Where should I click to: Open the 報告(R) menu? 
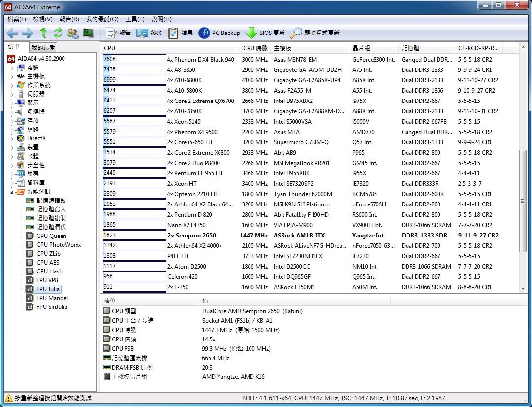(69, 19)
